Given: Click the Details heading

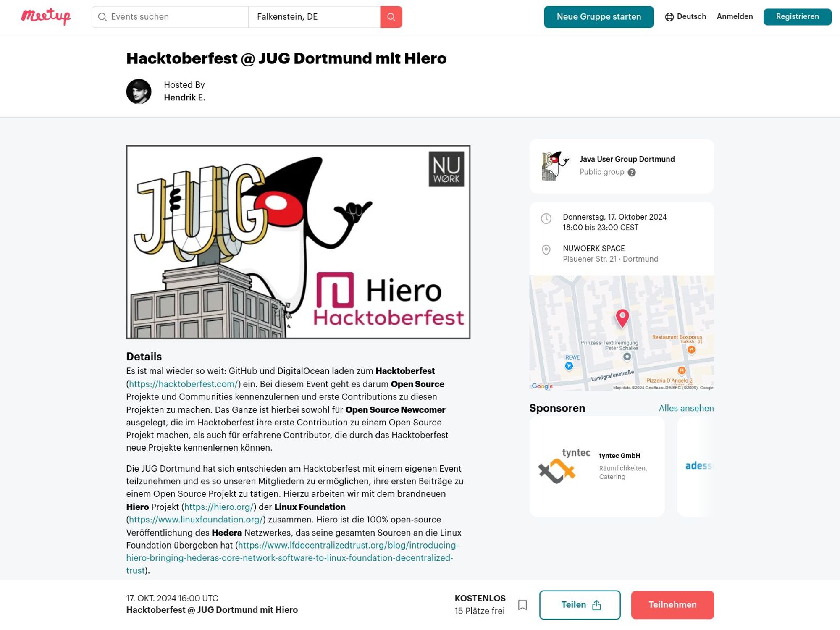Looking at the screenshot, I should [144, 357].
